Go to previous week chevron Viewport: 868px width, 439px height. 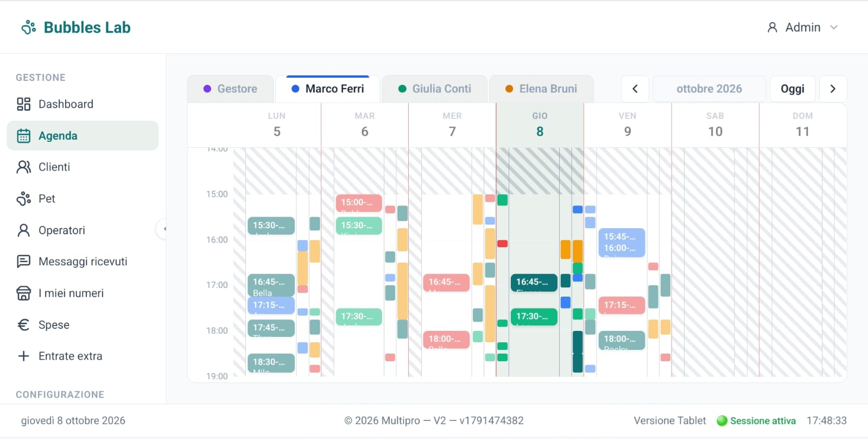(x=635, y=89)
